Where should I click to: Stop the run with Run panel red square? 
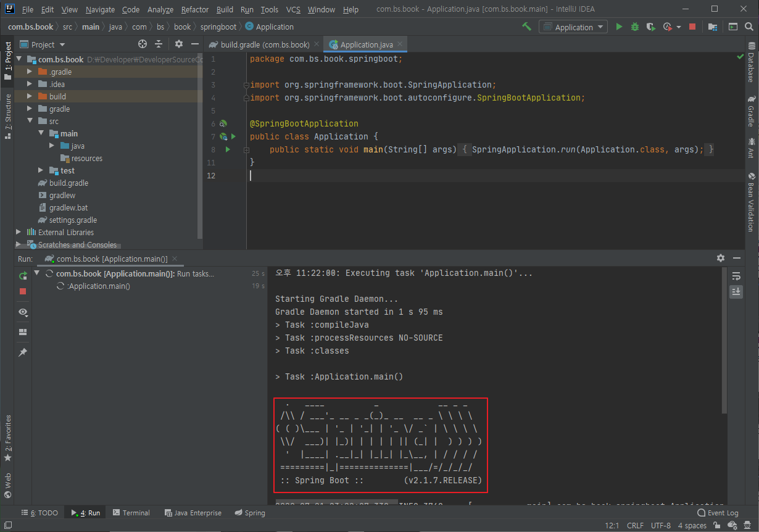23,291
